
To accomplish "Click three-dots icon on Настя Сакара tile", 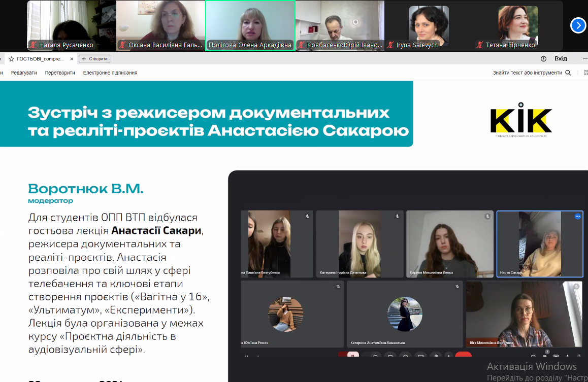I will point(577,217).
